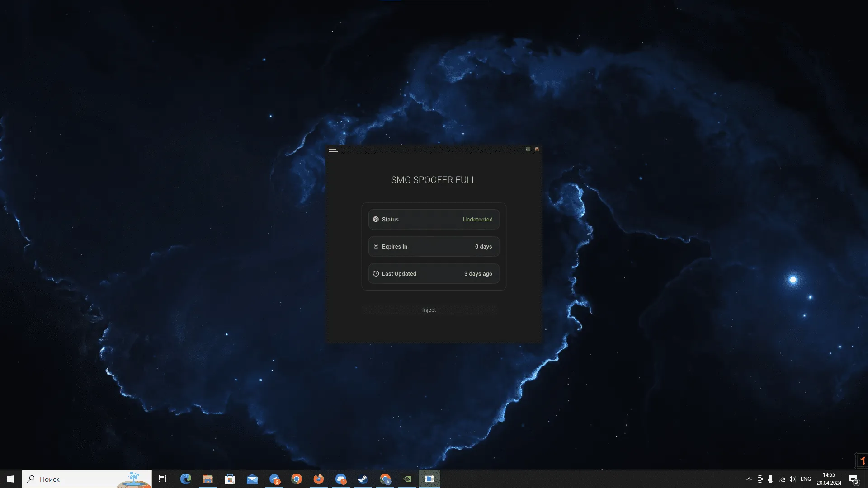Open Steam from the taskbar
The image size is (868, 488).
[x=363, y=479]
